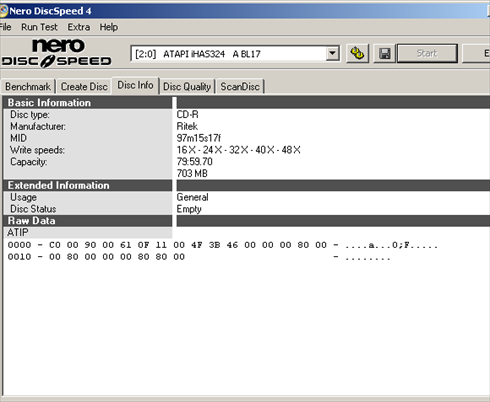Select the General usage value
Viewport: 490px width, 402px height.
[192, 197]
